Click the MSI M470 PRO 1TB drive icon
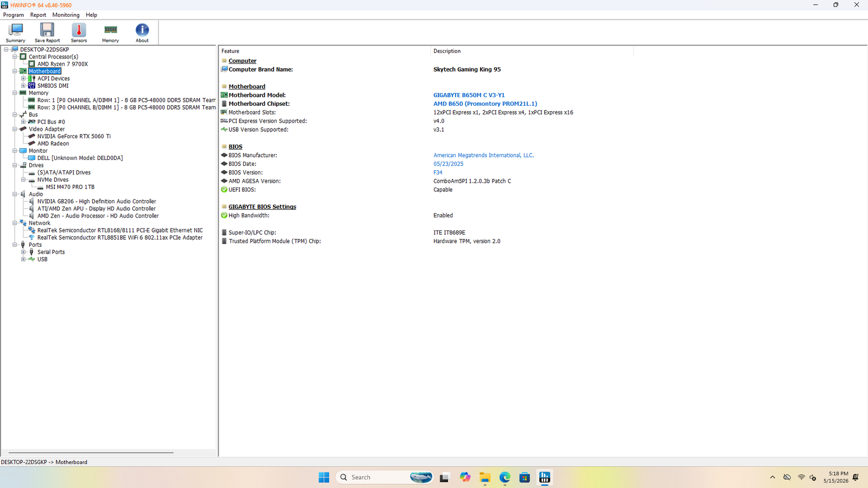The width and height of the screenshot is (868, 488). 41,187
